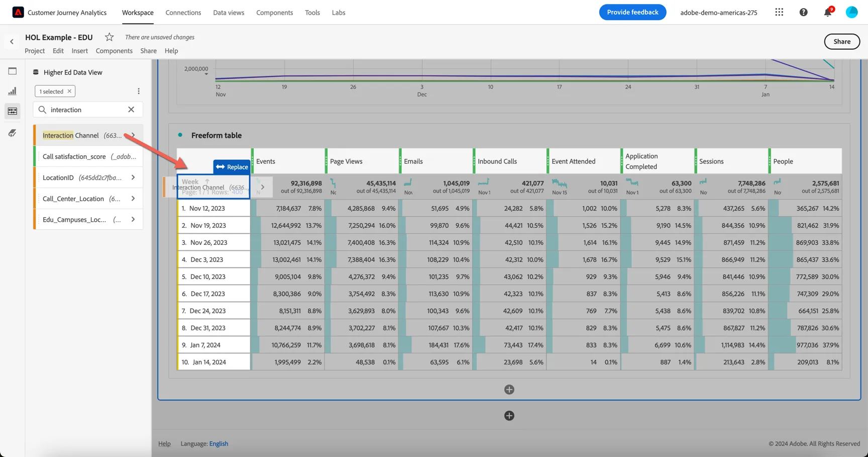Open the Visualizations icon in left rail
868x457 pixels.
tap(13, 91)
